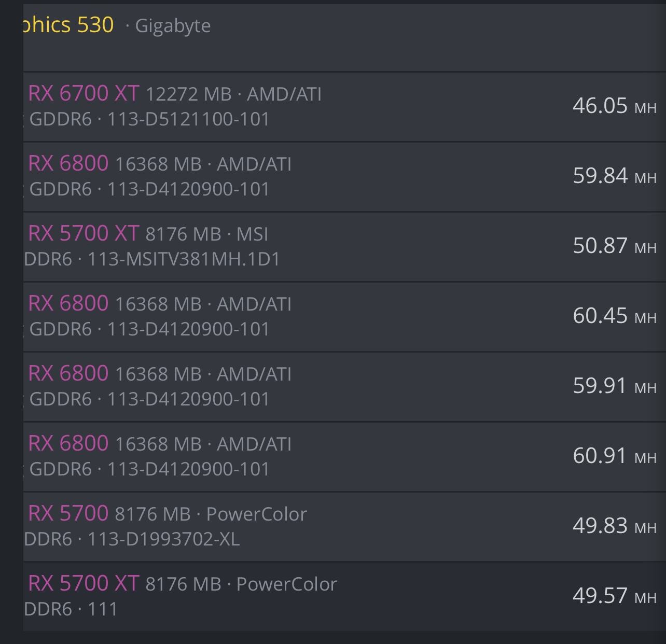Select BIOS version 113-MSITV381MH.1D1 text
Viewport: 666px width, 644px height.
pyautogui.click(x=184, y=259)
